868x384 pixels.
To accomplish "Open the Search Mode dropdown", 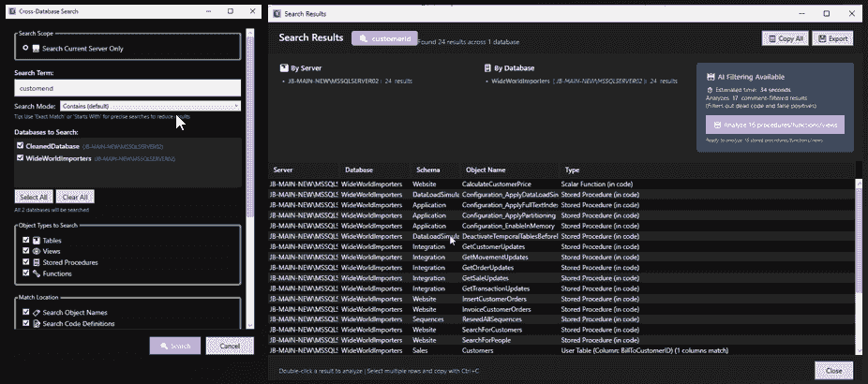I will pos(150,106).
